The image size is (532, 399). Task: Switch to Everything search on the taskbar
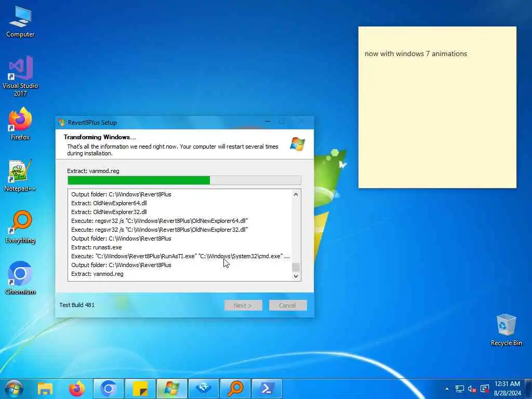(x=235, y=389)
